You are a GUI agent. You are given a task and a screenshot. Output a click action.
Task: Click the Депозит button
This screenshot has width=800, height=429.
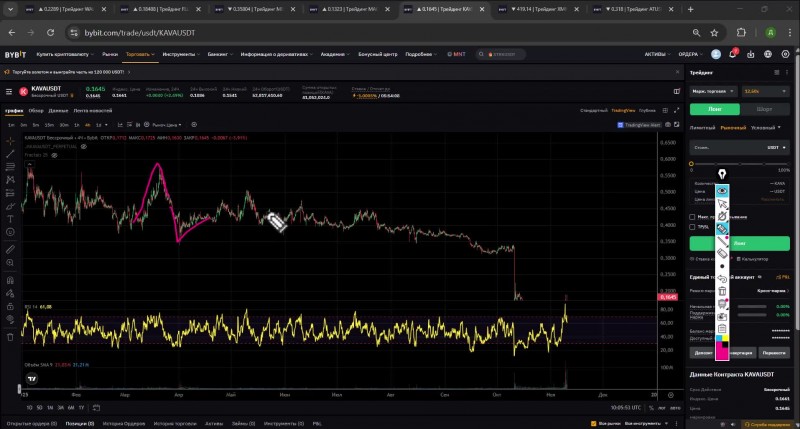click(x=703, y=354)
